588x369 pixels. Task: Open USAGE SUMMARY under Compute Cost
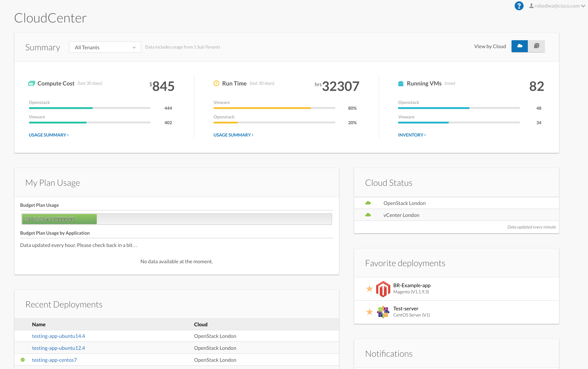pyautogui.click(x=48, y=135)
